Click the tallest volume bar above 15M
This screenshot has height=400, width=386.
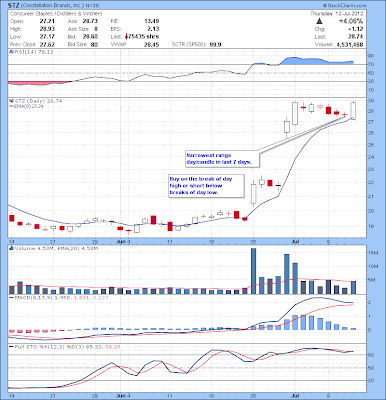[253, 271]
